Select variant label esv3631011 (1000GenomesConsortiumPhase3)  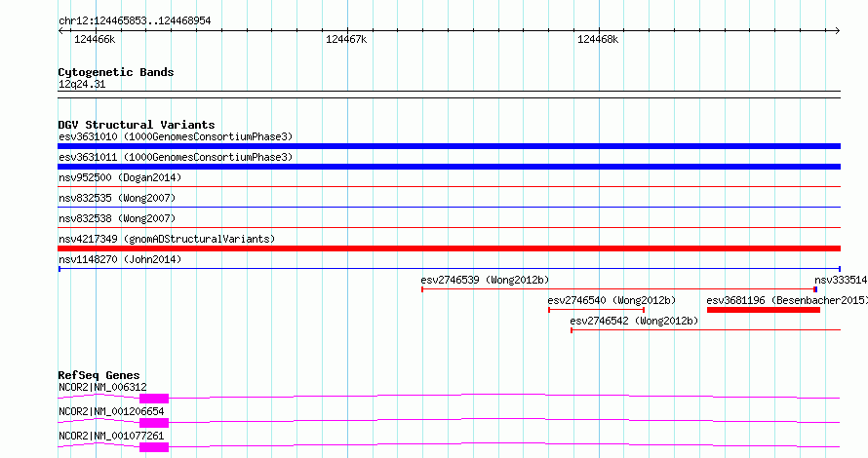coord(176,157)
